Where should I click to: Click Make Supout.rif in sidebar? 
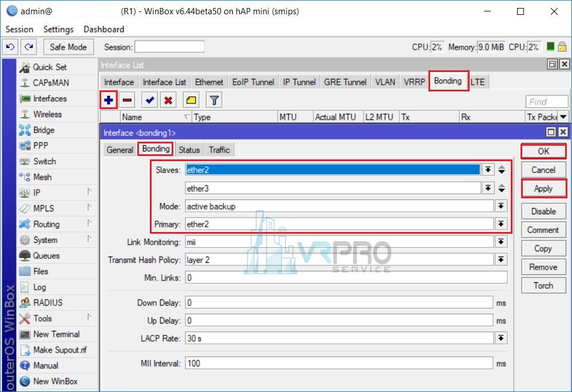(60, 350)
